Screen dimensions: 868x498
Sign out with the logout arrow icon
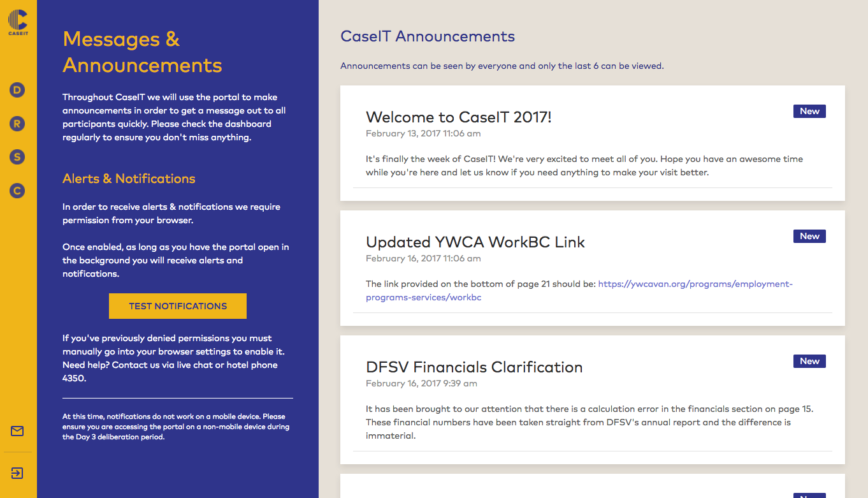coord(17,473)
